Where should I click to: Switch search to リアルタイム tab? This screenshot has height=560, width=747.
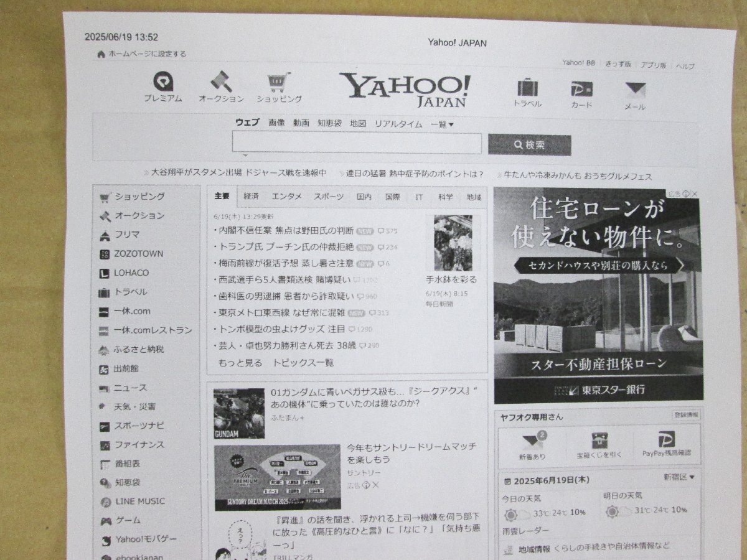(x=398, y=124)
